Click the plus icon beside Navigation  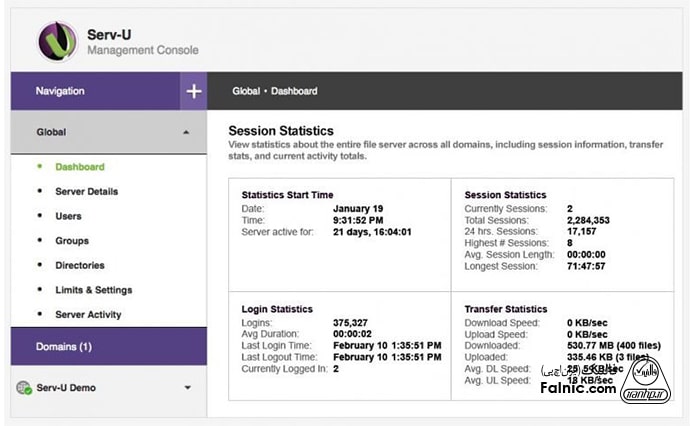pyautogui.click(x=193, y=91)
